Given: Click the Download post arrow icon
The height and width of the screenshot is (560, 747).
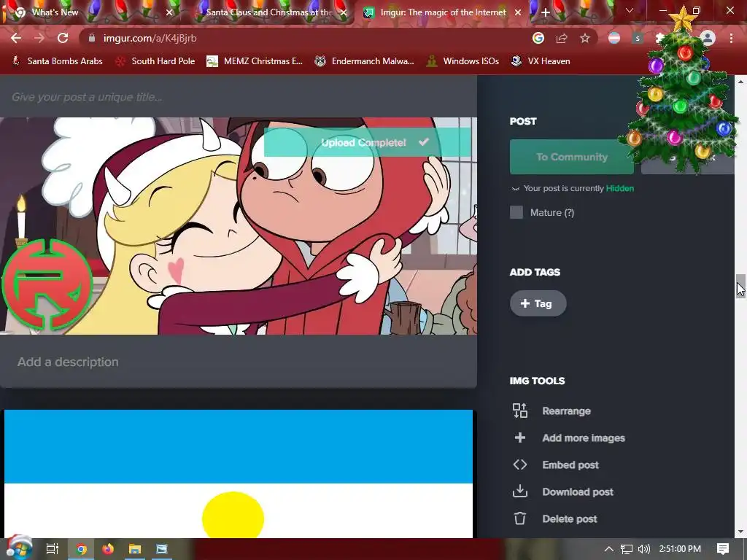Looking at the screenshot, I should 519,491.
